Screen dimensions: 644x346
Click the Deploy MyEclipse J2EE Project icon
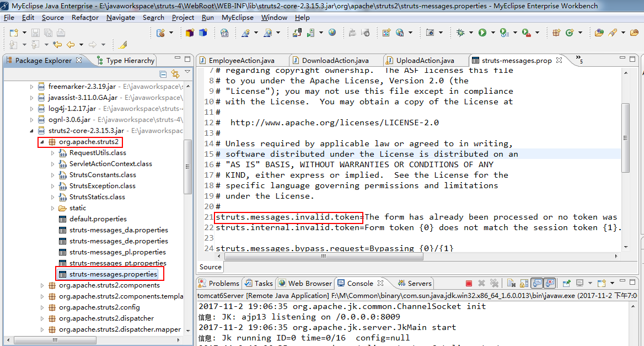coord(297,33)
